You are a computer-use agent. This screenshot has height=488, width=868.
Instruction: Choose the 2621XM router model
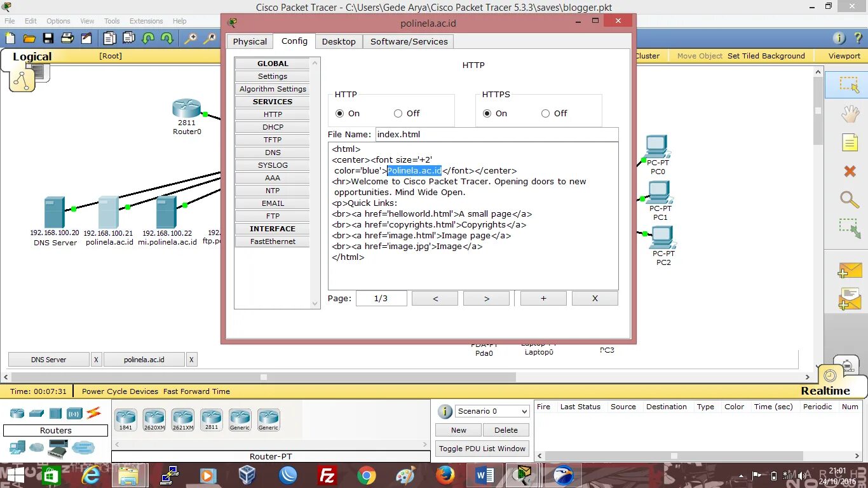coord(183,420)
